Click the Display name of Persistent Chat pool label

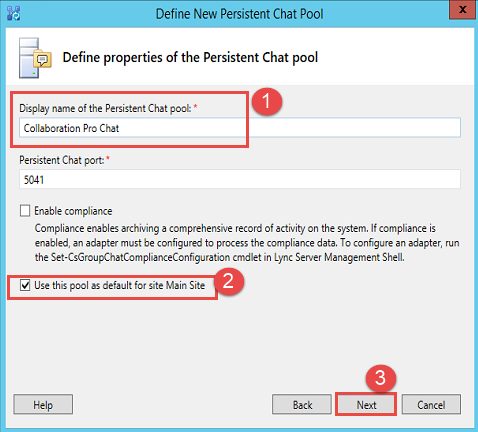click(x=105, y=108)
